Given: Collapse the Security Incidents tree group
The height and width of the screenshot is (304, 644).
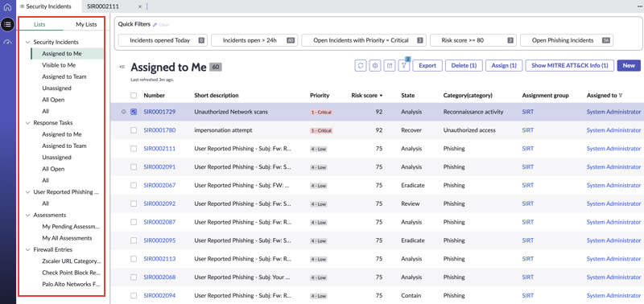Looking at the screenshot, I should (28, 42).
